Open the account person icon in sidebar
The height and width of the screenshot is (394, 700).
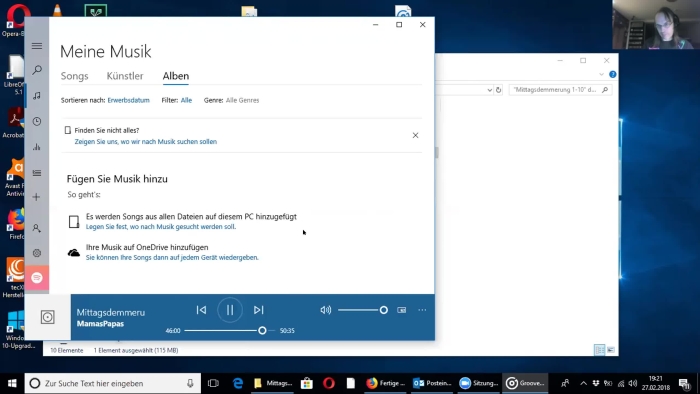click(37, 228)
